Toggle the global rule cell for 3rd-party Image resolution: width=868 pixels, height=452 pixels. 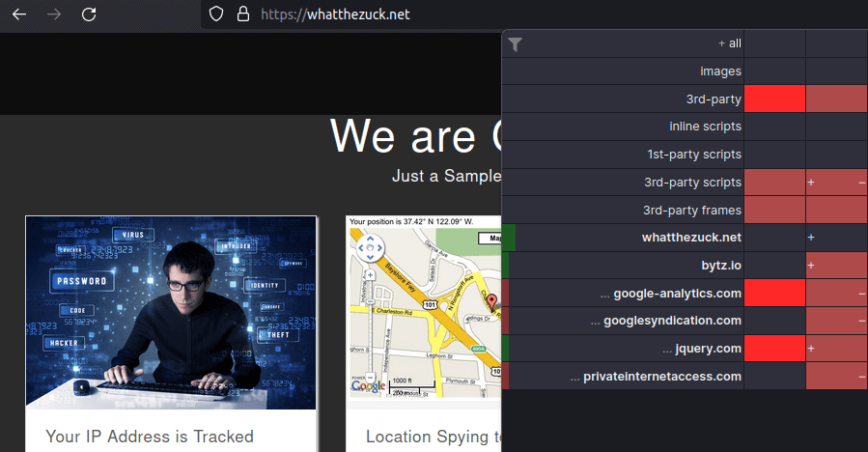click(x=774, y=99)
